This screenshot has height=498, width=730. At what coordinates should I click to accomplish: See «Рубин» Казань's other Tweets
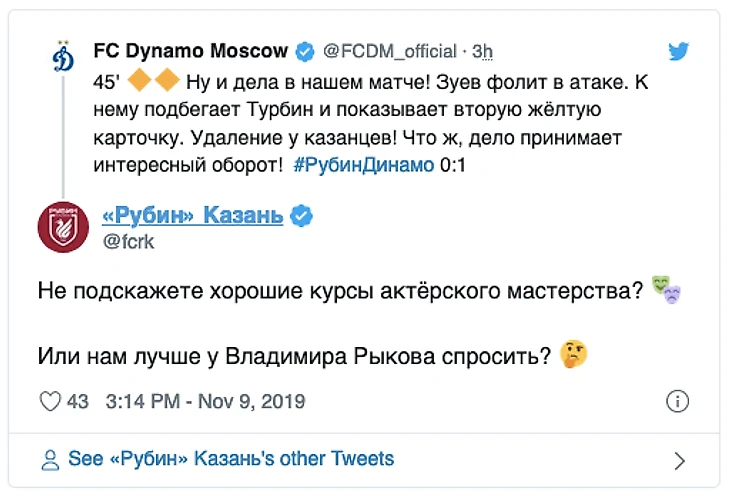pos(230,460)
